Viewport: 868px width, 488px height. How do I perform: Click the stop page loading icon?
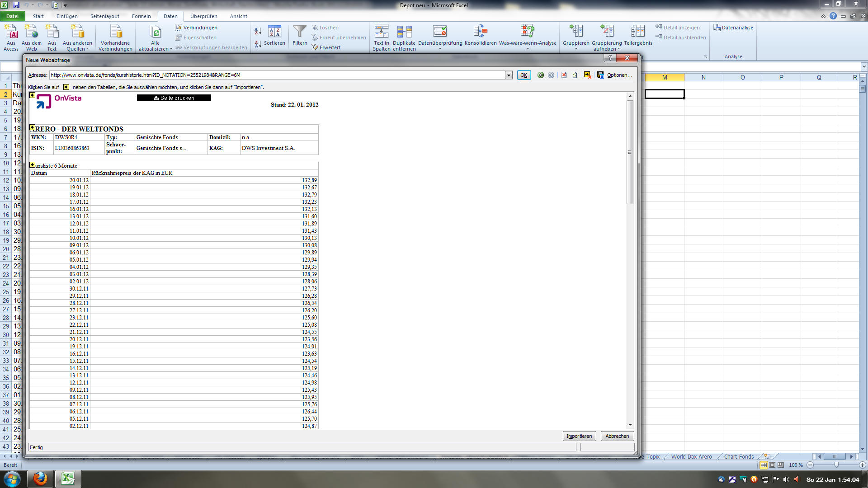tap(564, 75)
